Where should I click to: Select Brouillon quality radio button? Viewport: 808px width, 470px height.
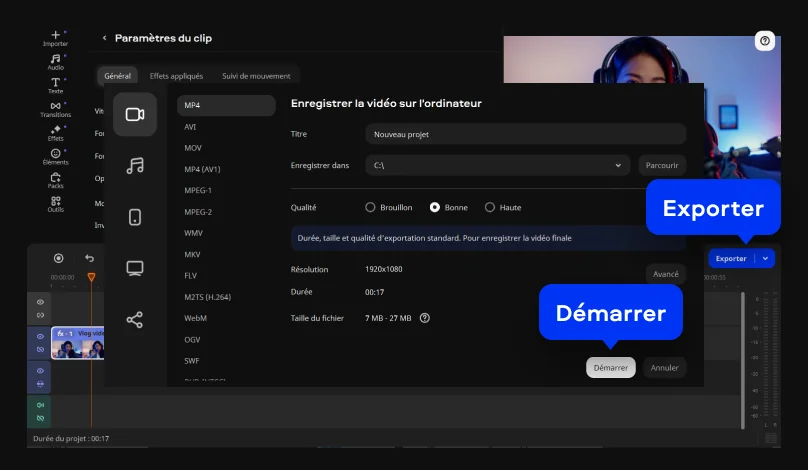[x=370, y=207]
